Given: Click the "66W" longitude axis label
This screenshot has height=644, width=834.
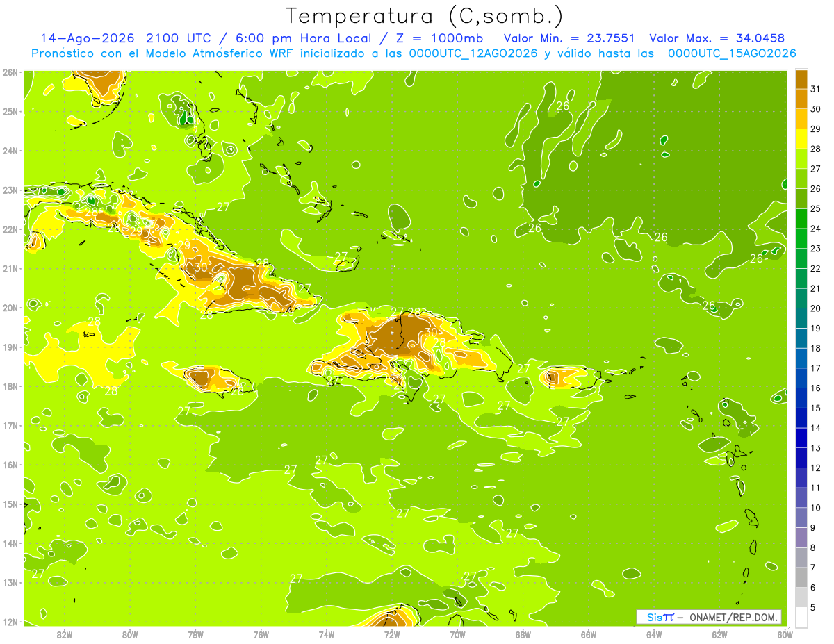Looking at the screenshot, I should 589,634.
